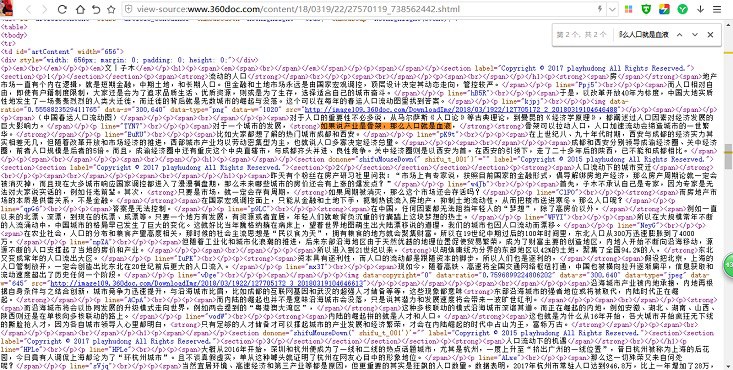Open the colorful apps grid extension
This screenshot has width=733, height=370.
click(x=629, y=9)
